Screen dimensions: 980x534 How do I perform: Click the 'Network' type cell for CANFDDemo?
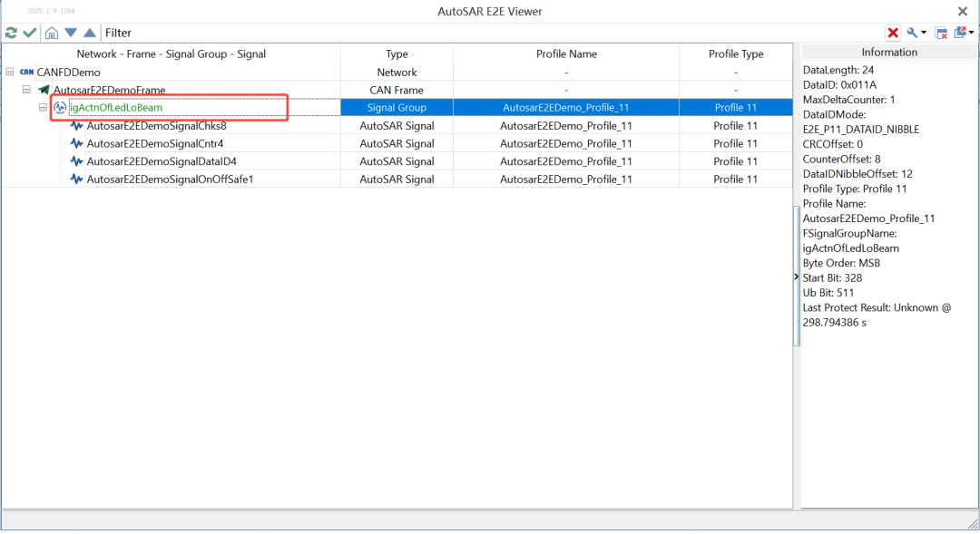[x=397, y=73]
